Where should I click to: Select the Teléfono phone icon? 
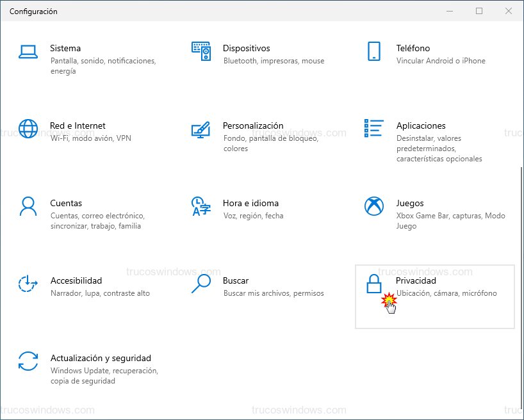point(374,52)
